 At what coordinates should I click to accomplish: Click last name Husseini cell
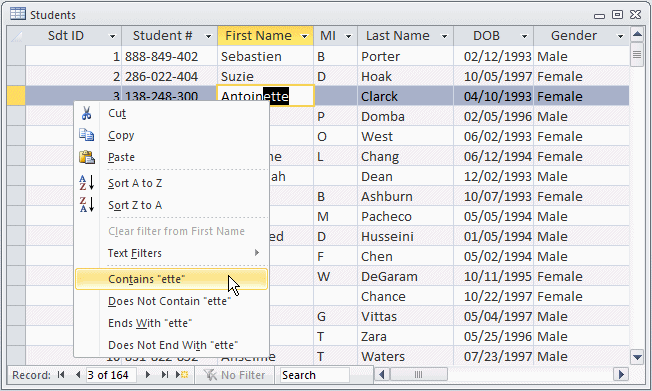tap(405, 237)
